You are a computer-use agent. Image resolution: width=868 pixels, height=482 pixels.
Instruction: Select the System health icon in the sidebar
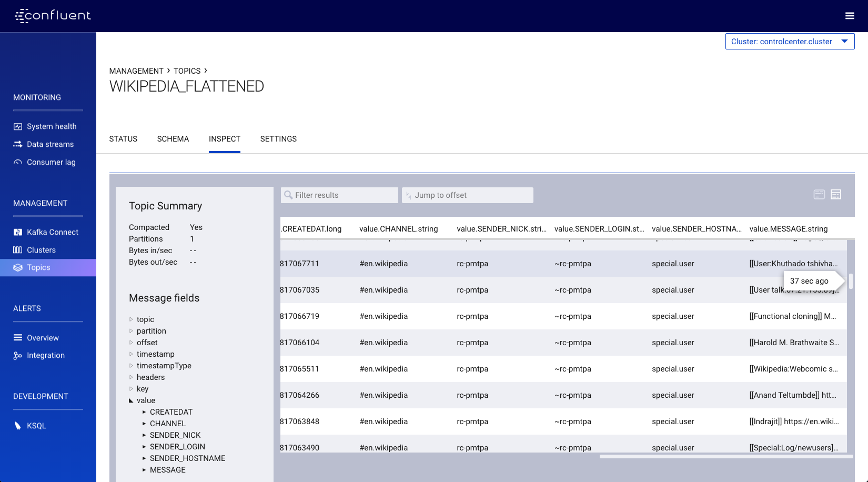click(x=17, y=126)
